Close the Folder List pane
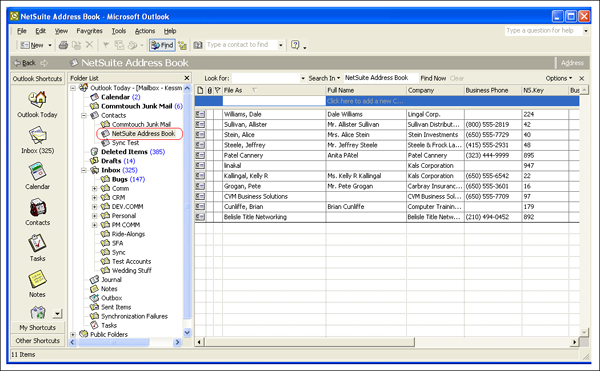 (x=187, y=78)
